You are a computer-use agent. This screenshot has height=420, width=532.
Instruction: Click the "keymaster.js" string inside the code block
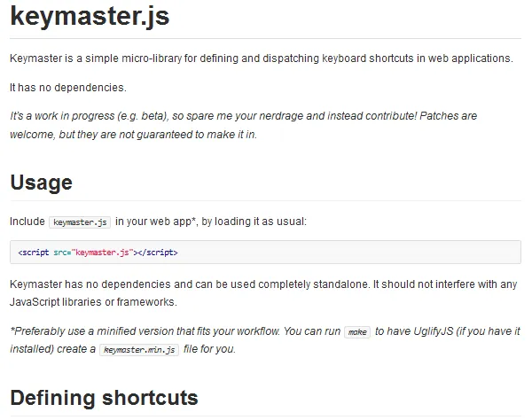103,253
